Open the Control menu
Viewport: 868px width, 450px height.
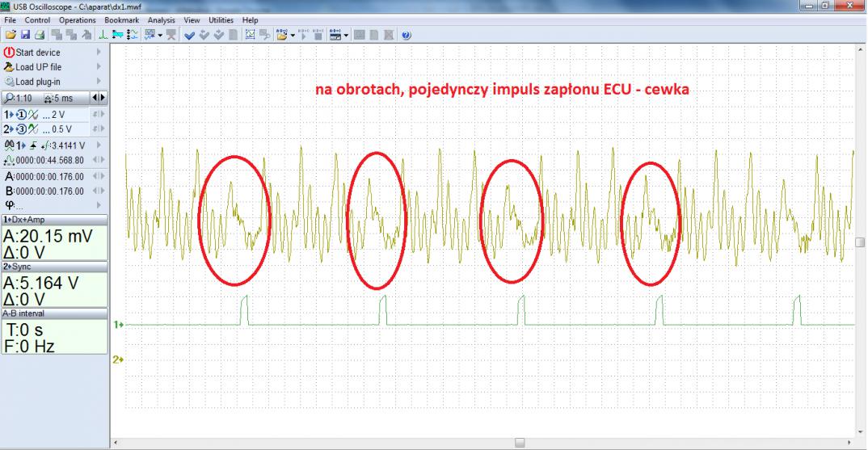coord(37,20)
